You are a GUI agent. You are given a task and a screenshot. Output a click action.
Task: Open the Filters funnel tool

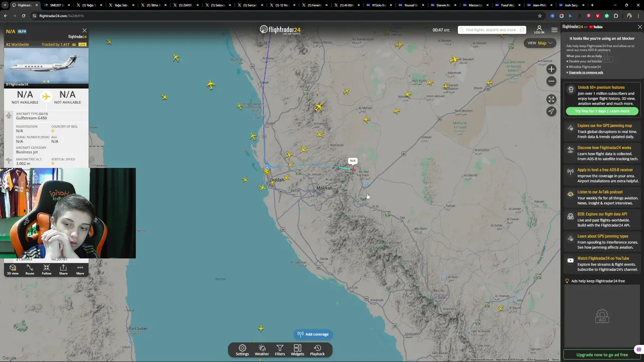[280, 350]
